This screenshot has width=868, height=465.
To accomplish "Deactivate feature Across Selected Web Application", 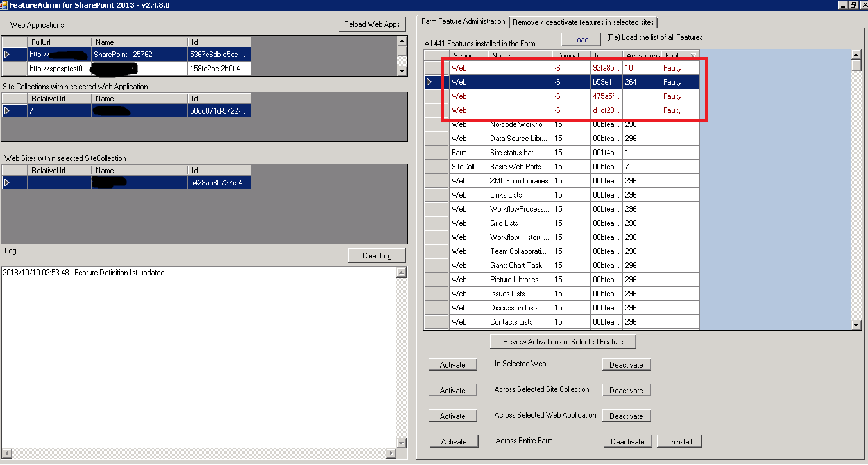I will pos(626,416).
